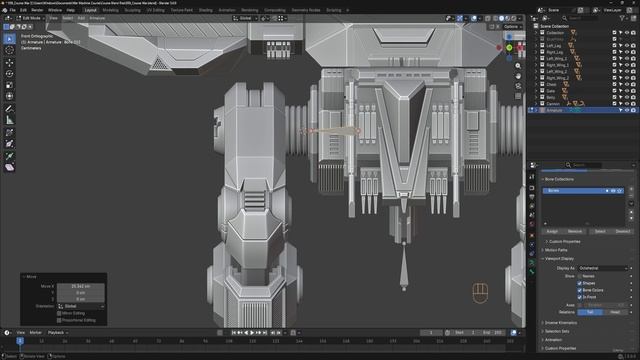Select the Transform tool
640x360 pixels.
click(9, 96)
